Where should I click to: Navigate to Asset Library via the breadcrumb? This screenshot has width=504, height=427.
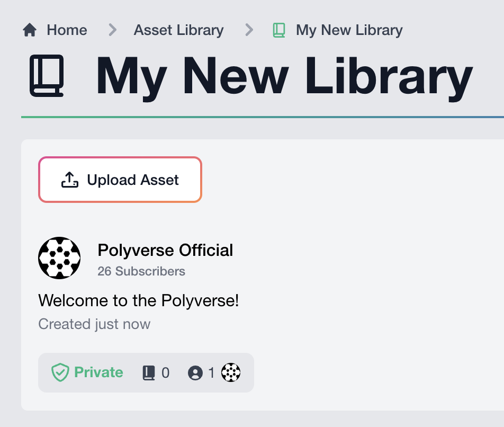(x=178, y=30)
